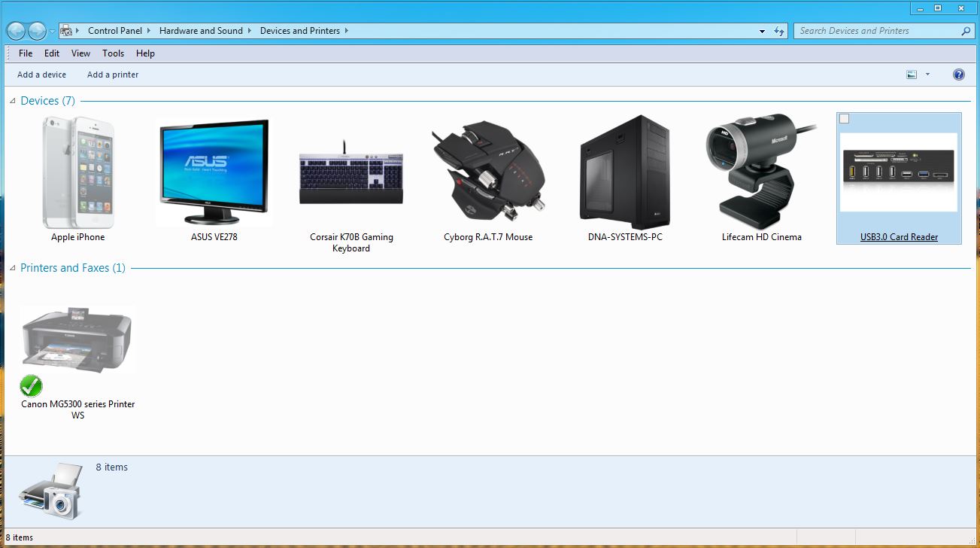980x548 pixels.
Task: Open the Apple iPhone device
Action: click(x=77, y=173)
